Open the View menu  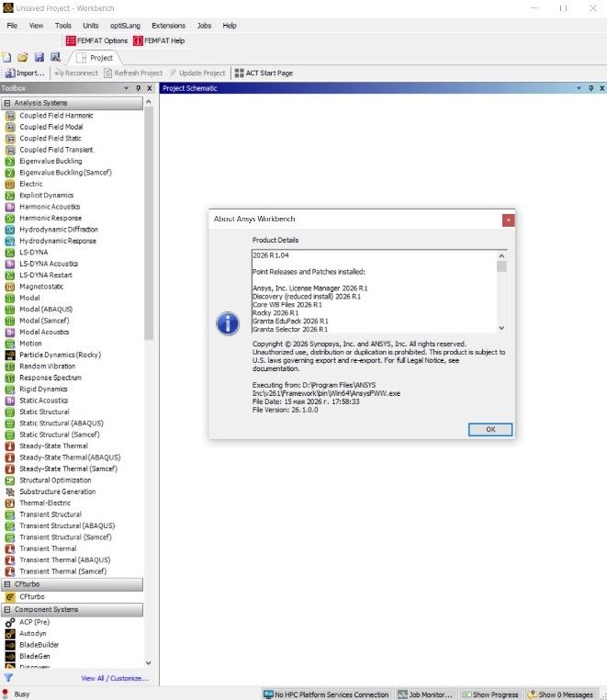[x=36, y=26]
